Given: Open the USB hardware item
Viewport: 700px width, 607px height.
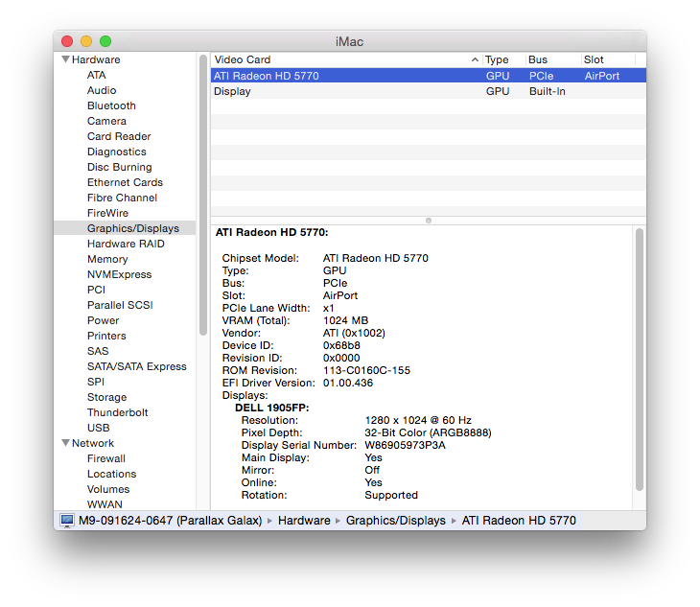Looking at the screenshot, I should 98,428.
